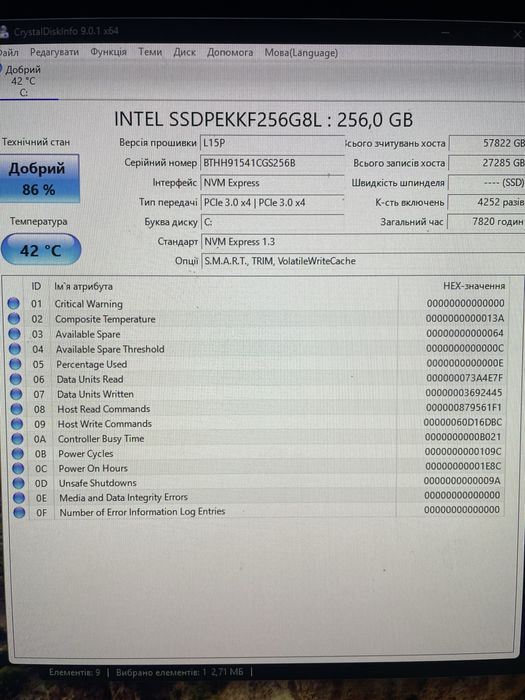
Task: Click hex value 0000000000109C
Action: tap(463, 452)
